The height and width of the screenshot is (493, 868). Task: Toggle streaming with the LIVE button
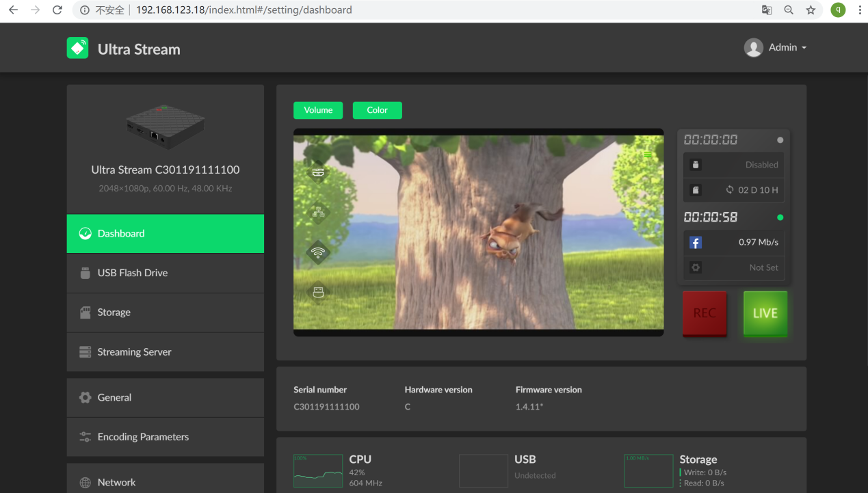point(765,313)
